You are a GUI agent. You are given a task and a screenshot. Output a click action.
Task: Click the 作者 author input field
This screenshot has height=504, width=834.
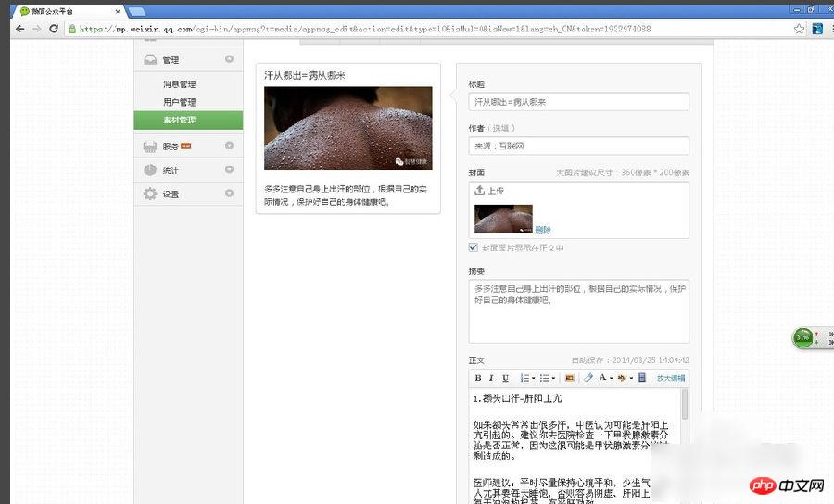pyautogui.click(x=578, y=145)
